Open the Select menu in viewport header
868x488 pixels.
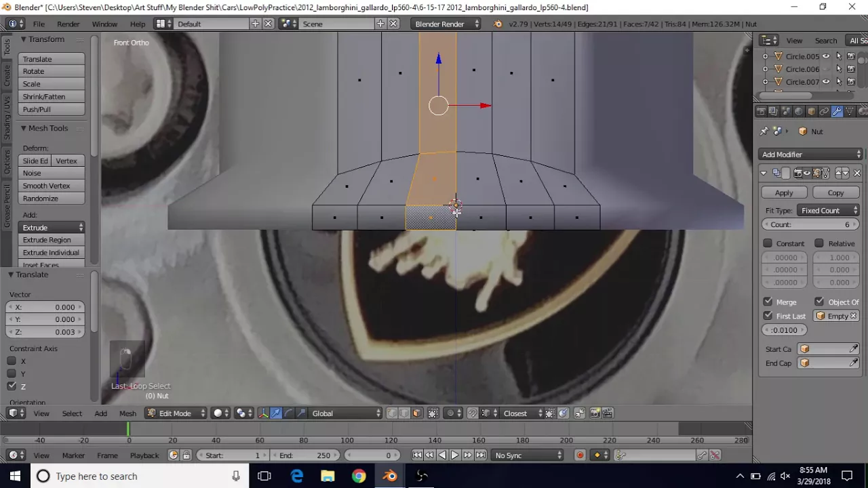tap(72, 413)
